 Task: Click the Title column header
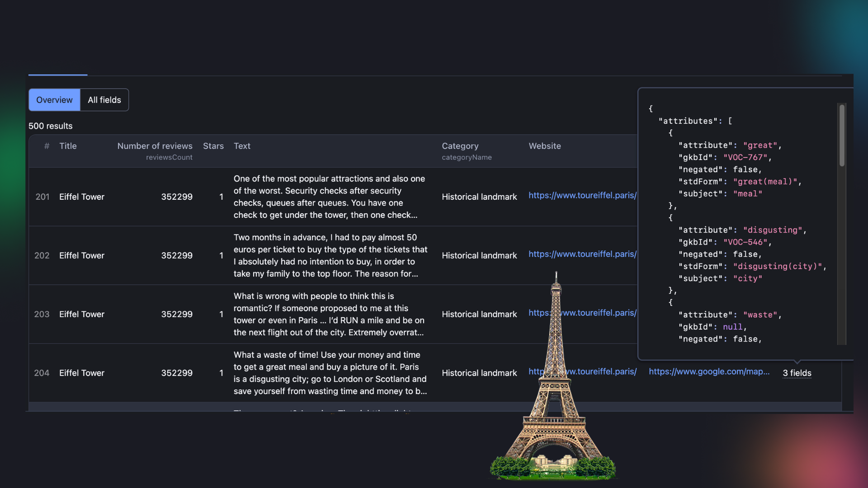click(x=68, y=146)
